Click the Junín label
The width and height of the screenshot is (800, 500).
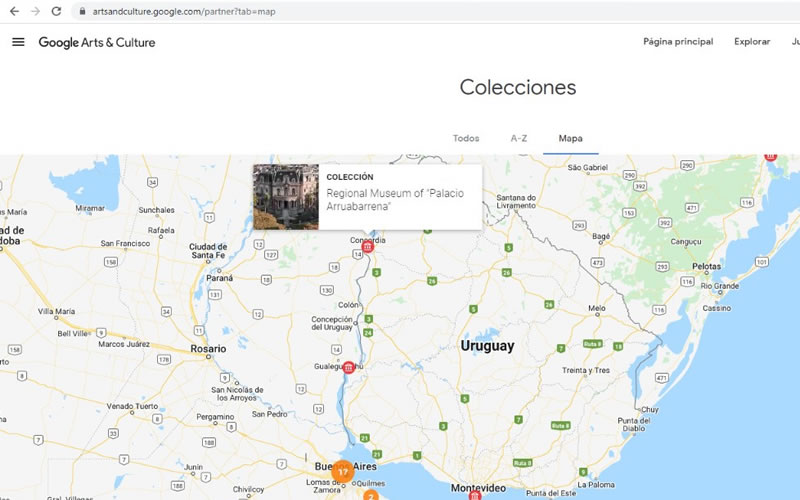[193, 467]
